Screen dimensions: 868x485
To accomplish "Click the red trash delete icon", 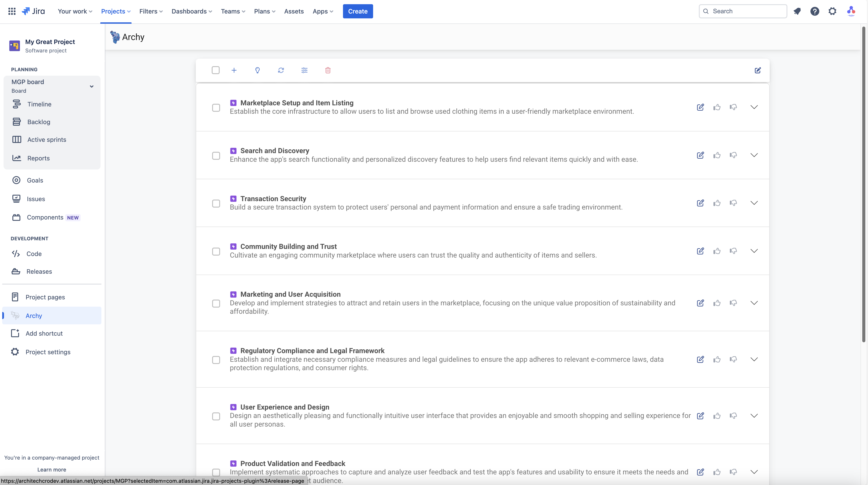I will coord(328,70).
